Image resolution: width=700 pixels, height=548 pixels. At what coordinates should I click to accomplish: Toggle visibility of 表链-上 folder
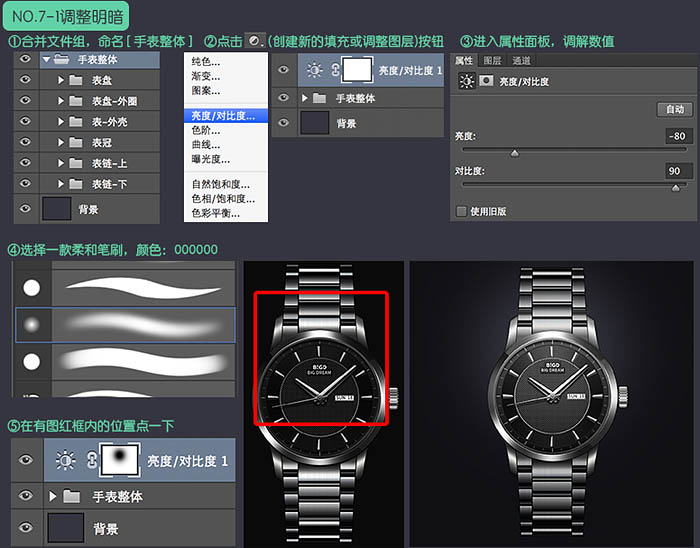(25, 162)
